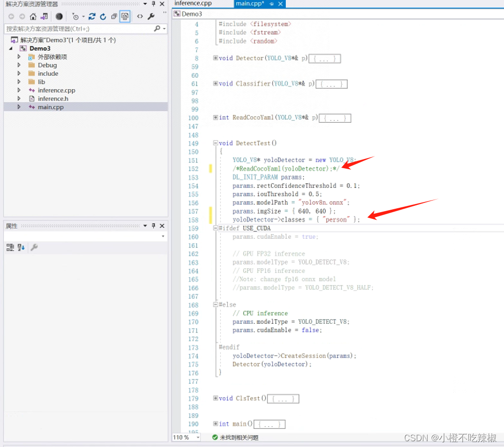Go to Solution Explorer Home view
The image size is (504, 447).
click(x=33, y=16)
